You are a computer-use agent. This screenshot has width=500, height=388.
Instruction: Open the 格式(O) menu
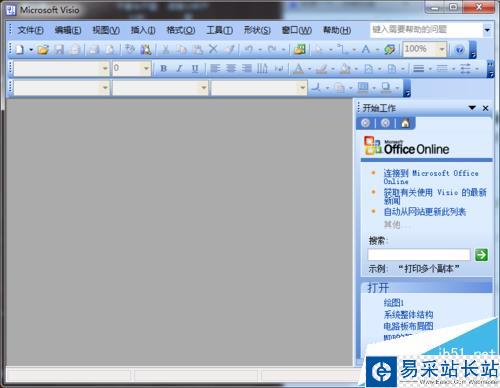[x=181, y=30]
